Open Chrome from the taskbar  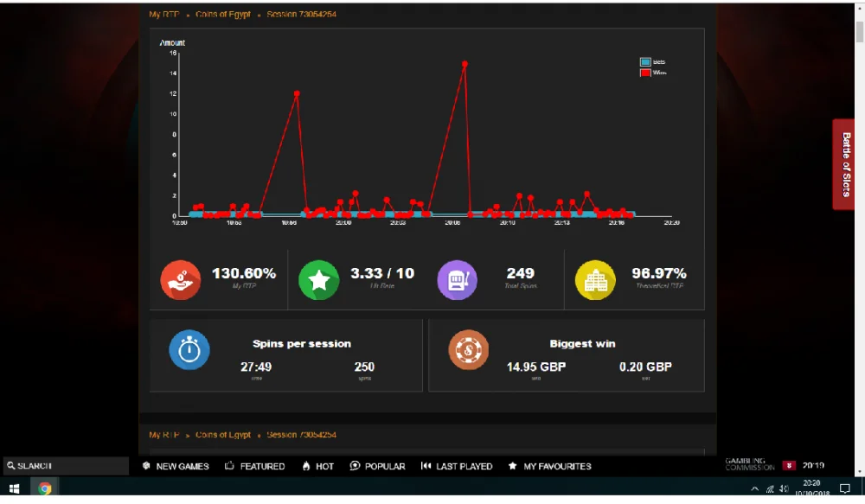coord(45,488)
